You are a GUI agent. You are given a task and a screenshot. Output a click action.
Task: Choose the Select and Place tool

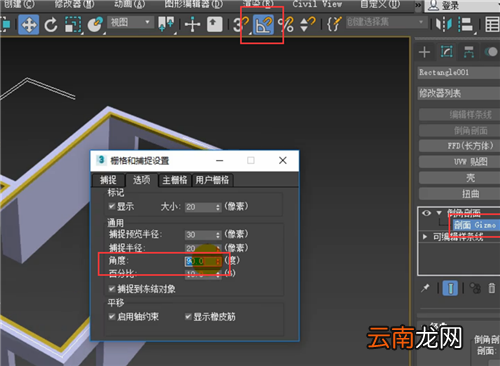pos(95,25)
